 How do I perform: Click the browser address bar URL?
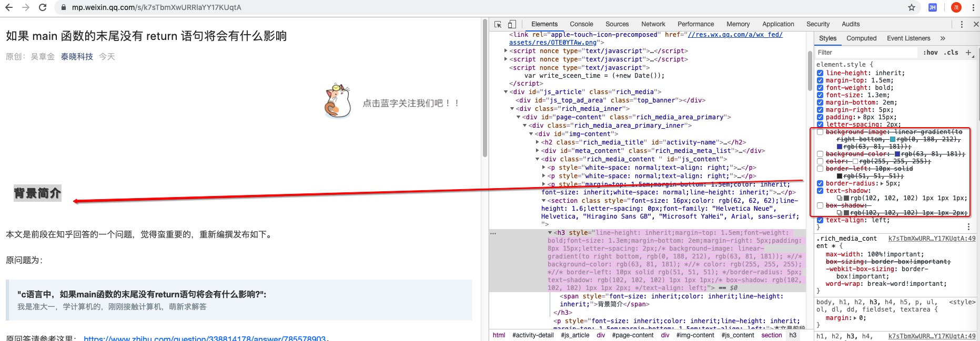click(157, 7)
